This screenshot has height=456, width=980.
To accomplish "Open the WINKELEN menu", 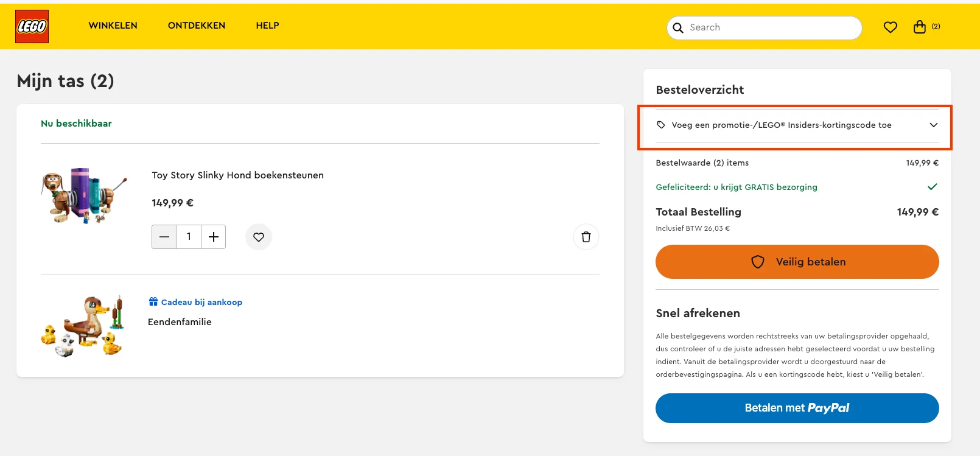I will 113,26.
